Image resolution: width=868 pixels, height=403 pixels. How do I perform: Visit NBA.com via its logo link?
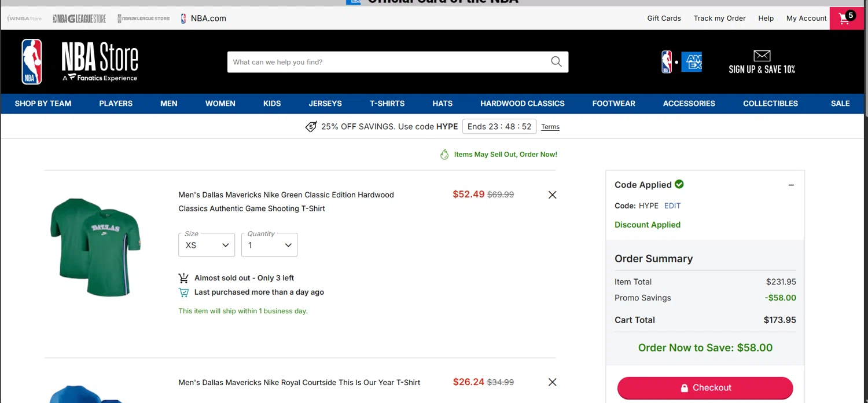pyautogui.click(x=203, y=19)
